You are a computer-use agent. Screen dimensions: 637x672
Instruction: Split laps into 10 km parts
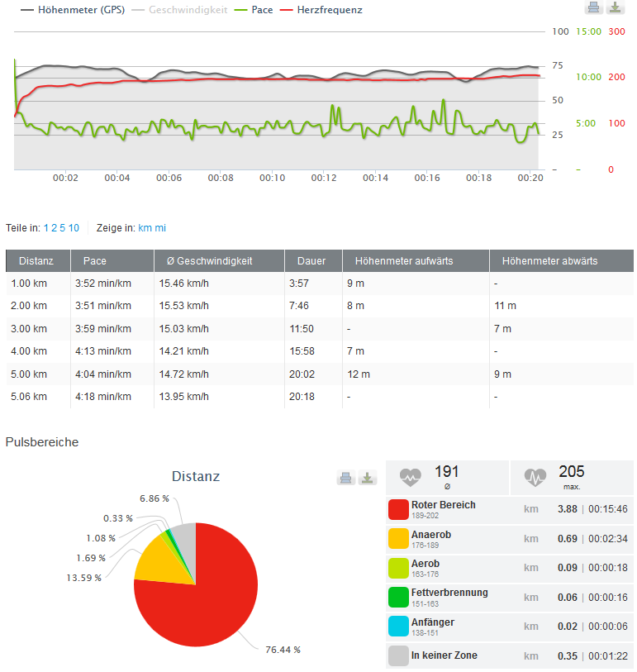74,227
